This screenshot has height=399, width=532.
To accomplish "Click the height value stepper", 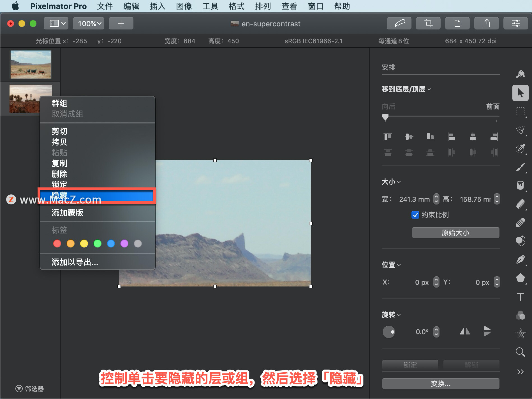I will point(497,199).
